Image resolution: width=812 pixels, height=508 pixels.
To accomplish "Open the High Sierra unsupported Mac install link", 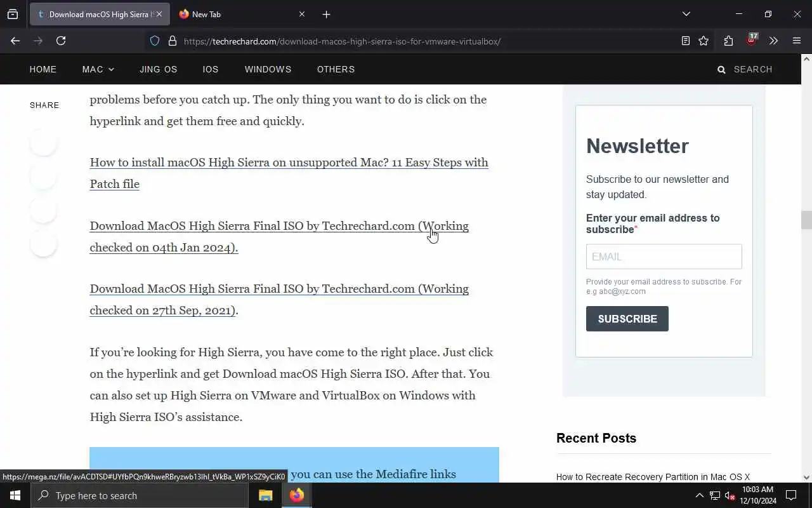I will coord(289,173).
